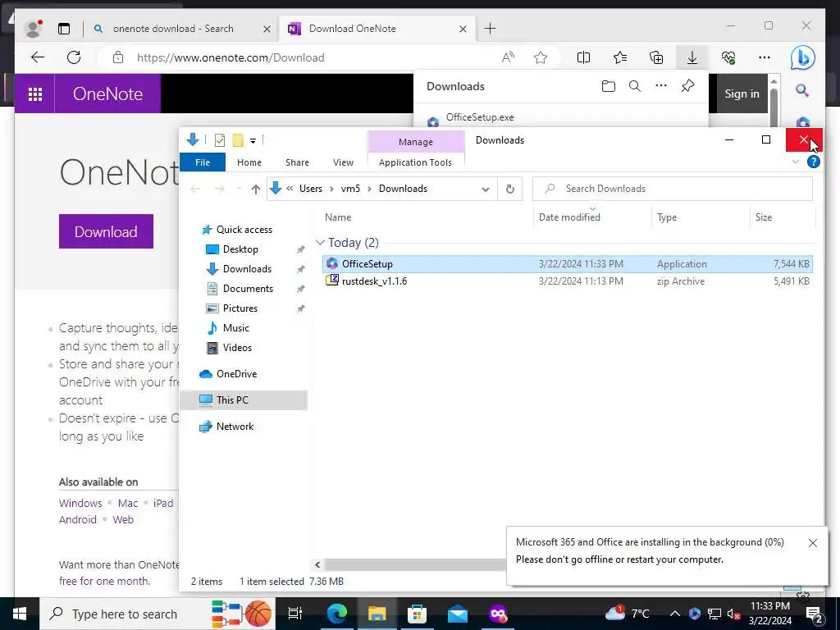Image resolution: width=840 pixels, height=630 pixels.
Task: Expand Customize Quick Access Toolbar dropdown
Action: (x=253, y=141)
